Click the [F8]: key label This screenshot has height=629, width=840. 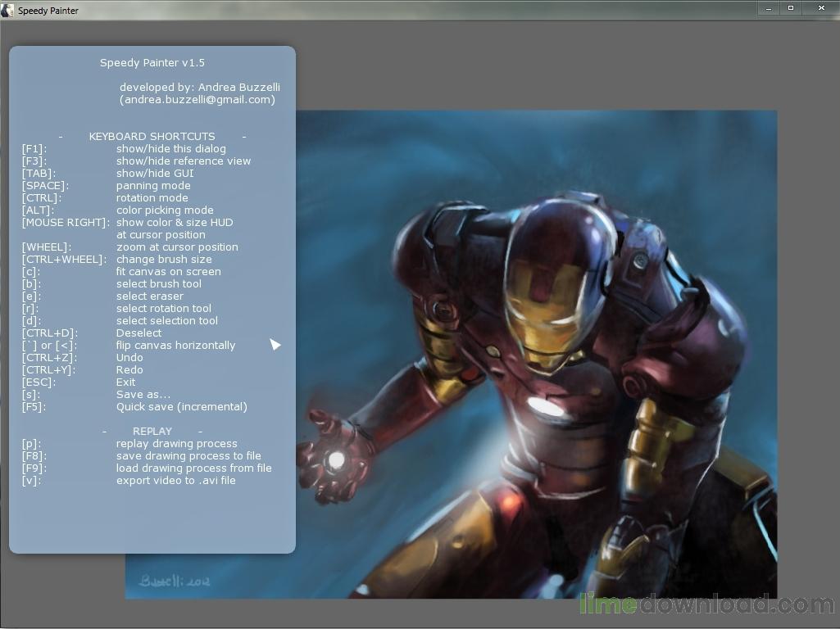pos(34,456)
